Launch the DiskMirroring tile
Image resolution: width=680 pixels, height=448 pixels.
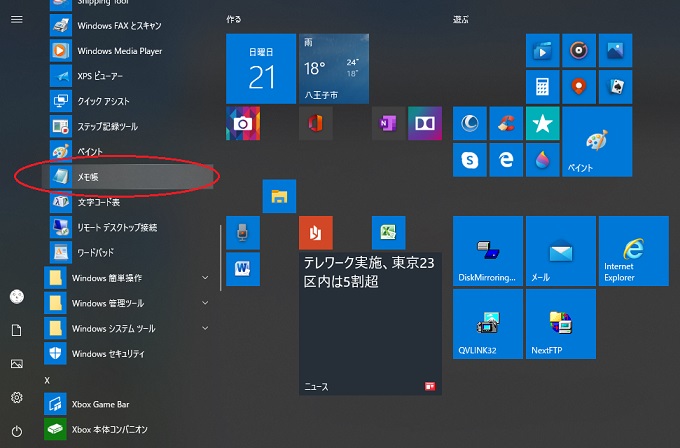point(488,251)
